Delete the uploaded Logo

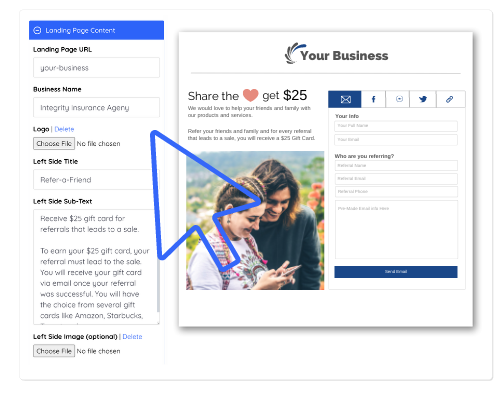(64, 129)
